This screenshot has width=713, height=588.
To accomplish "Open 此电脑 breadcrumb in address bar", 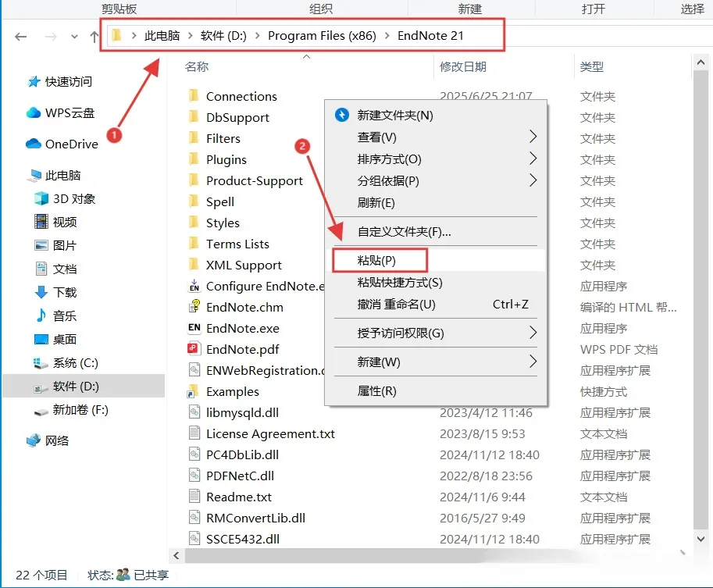I will pos(162,35).
